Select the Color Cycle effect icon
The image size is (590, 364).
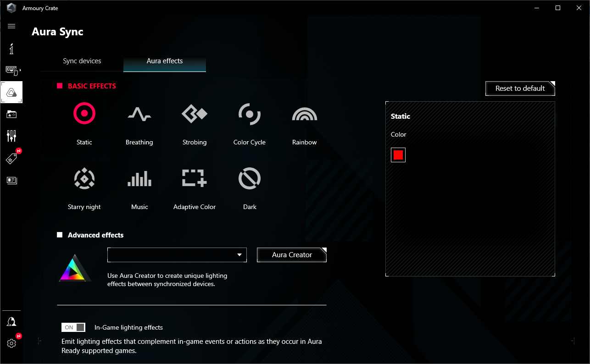coord(250,113)
